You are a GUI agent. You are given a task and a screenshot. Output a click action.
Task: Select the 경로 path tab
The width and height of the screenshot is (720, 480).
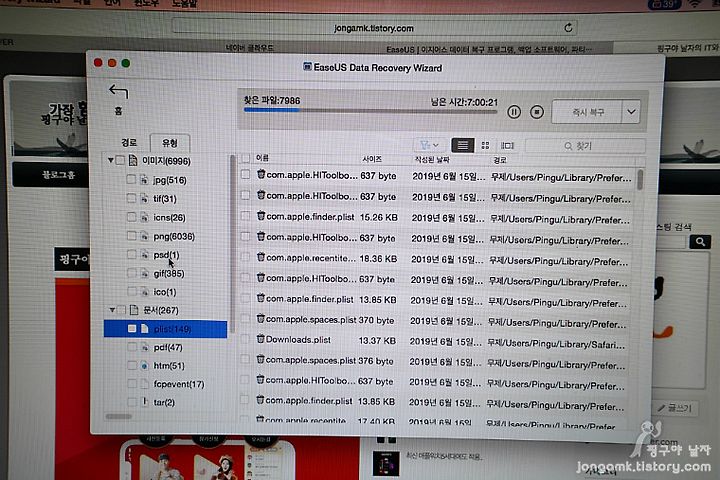pos(129,142)
